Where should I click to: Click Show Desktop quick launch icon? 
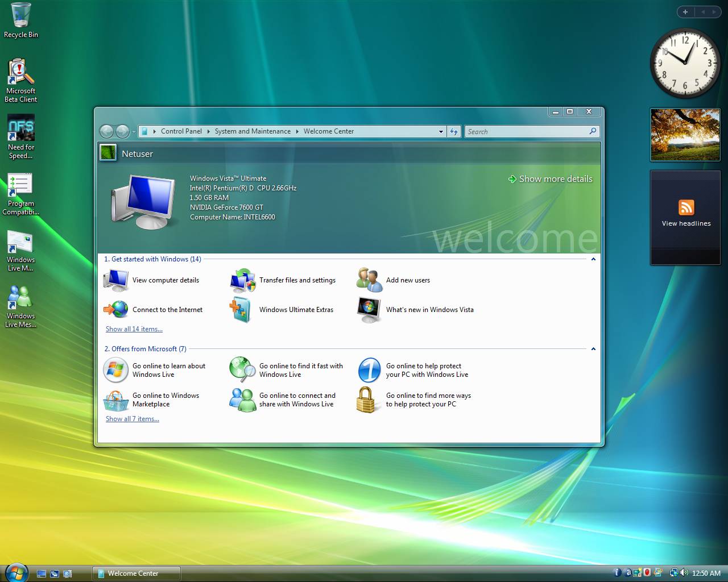coord(41,574)
